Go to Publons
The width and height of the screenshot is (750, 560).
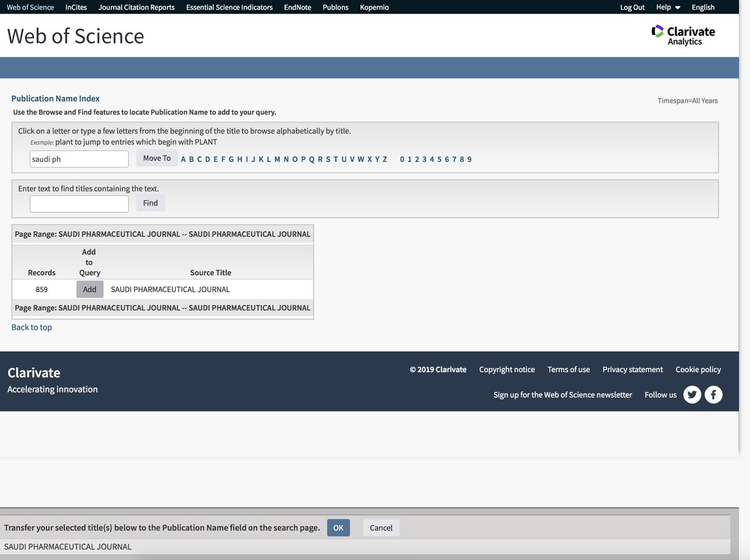[x=336, y=7]
